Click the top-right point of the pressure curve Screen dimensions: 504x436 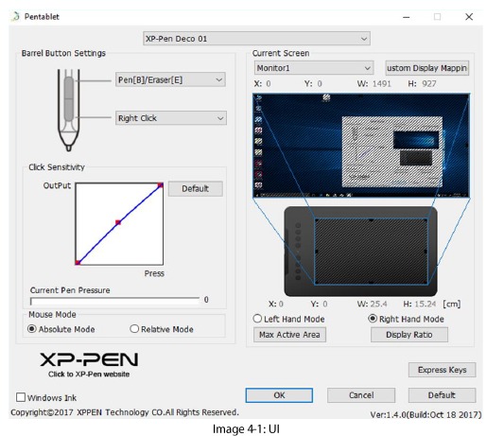point(160,184)
